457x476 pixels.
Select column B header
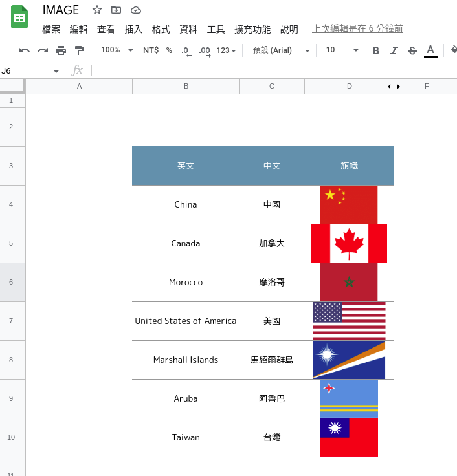click(x=186, y=86)
